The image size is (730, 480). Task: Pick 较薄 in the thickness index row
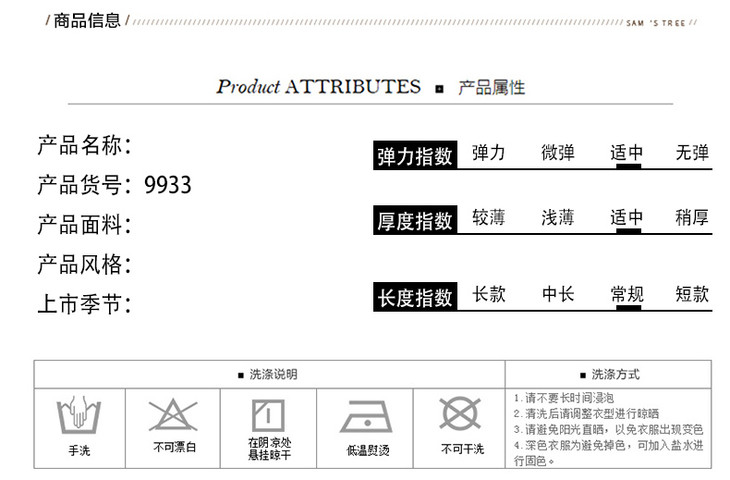(488, 217)
